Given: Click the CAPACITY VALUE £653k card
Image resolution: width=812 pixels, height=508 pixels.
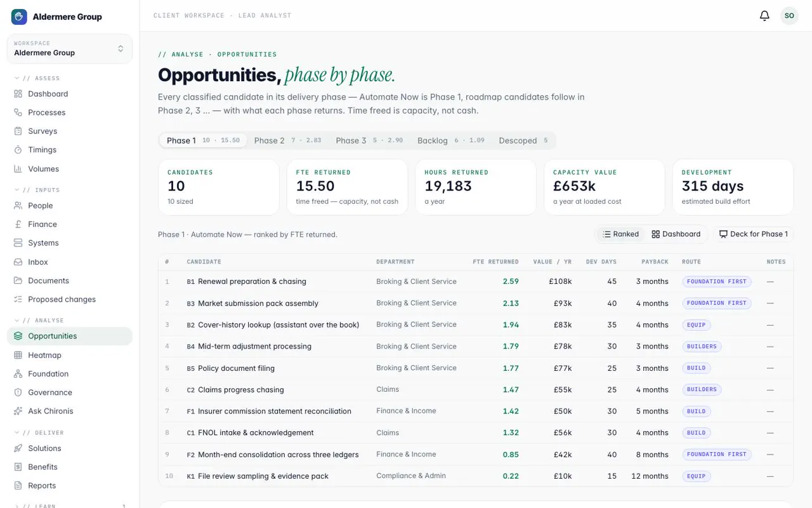Looking at the screenshot, I should click(x=605, y=187).
